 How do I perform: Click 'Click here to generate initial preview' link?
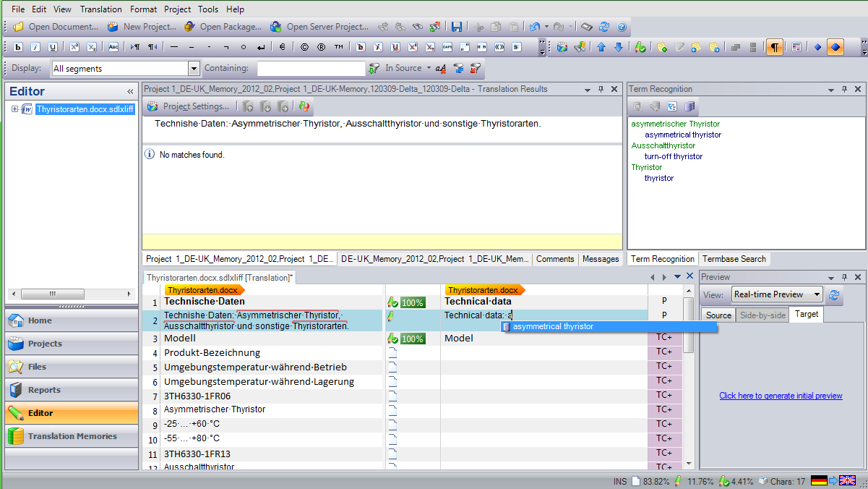point(781,396)
